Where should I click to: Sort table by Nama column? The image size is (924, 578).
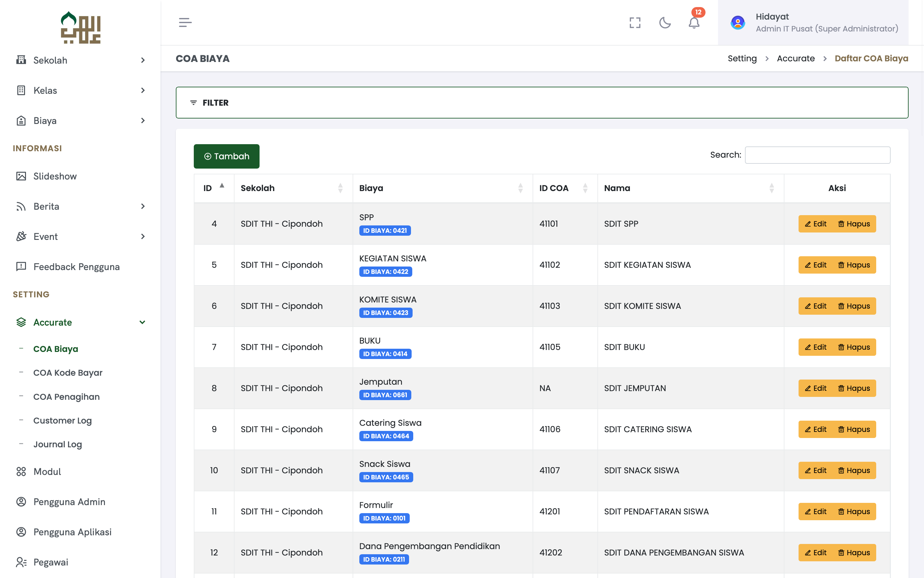771,188
